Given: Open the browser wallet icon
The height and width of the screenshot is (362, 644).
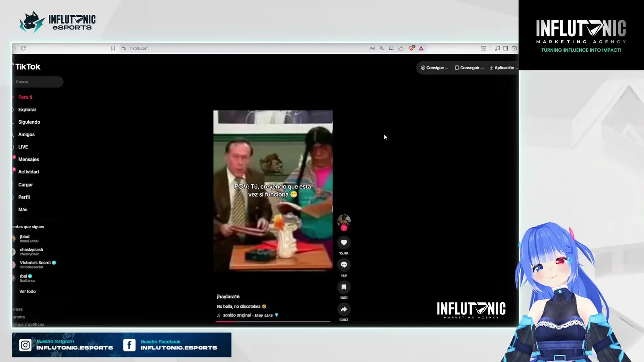Looking at the screenshot, I should point(514,48).
